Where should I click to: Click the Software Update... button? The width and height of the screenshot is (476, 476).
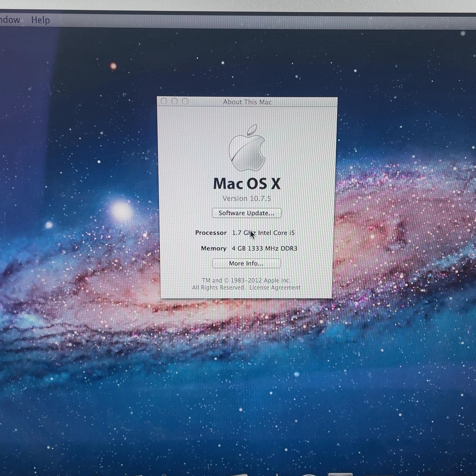[x=246, y=213]
